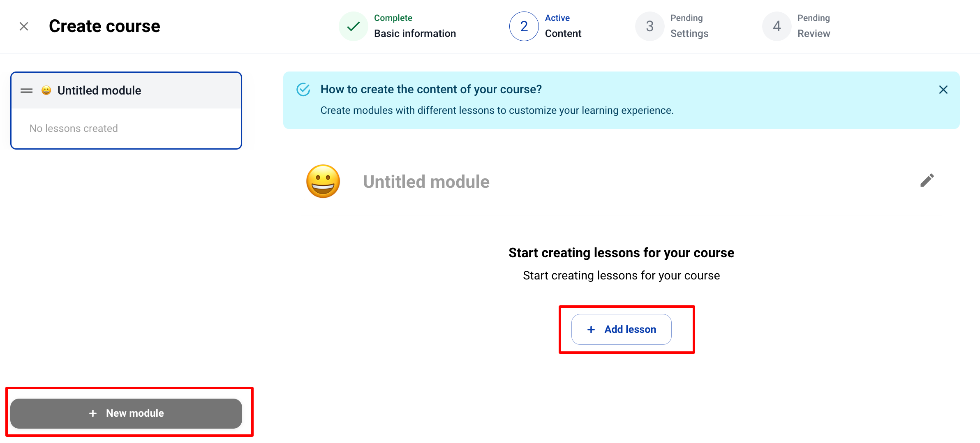The width and height of the screenshot is (980, 443).
Task: Go to the Basic information step
Action: pos(415,33)
